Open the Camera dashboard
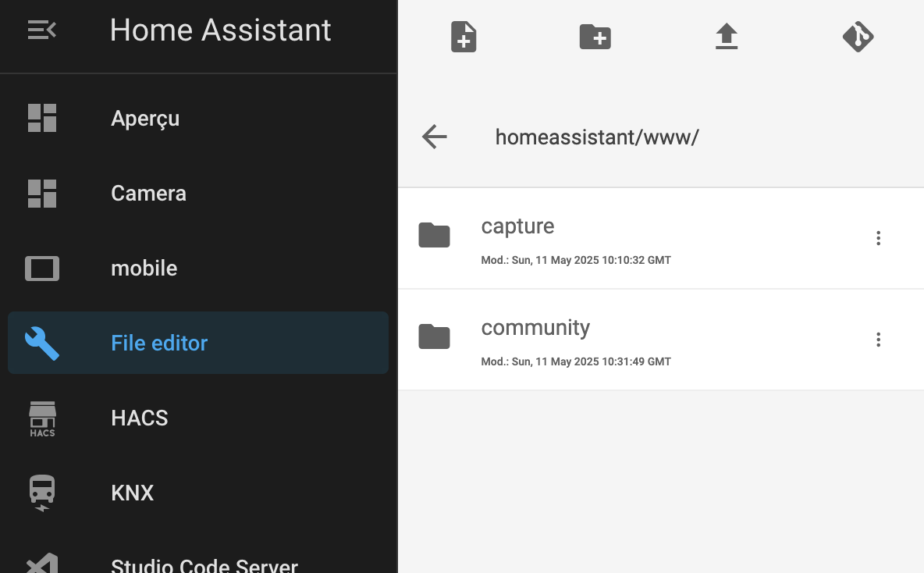The image size is (924, 573). 148,193
